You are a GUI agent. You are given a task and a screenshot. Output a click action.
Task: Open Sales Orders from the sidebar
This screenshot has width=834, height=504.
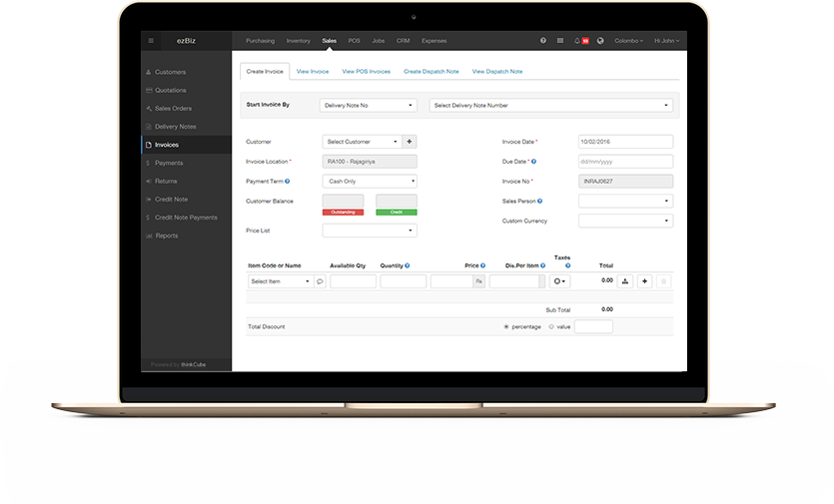(x=186, y=109)
